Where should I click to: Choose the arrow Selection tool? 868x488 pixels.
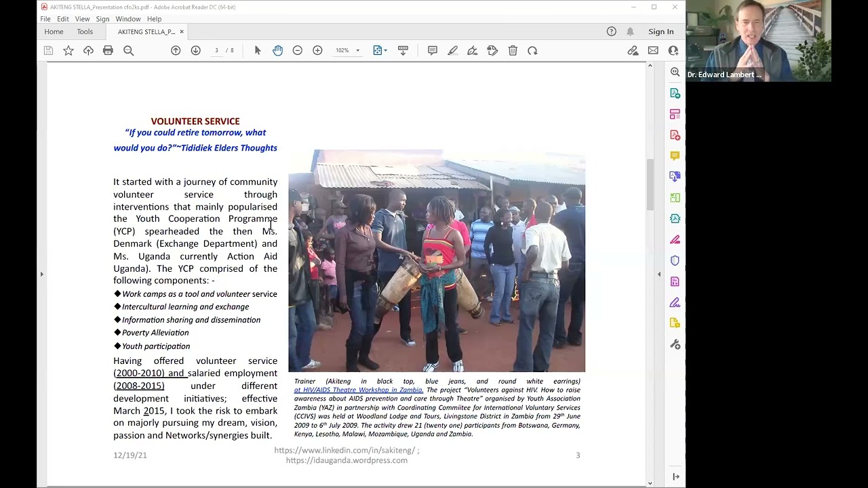[x=258, y=51]
